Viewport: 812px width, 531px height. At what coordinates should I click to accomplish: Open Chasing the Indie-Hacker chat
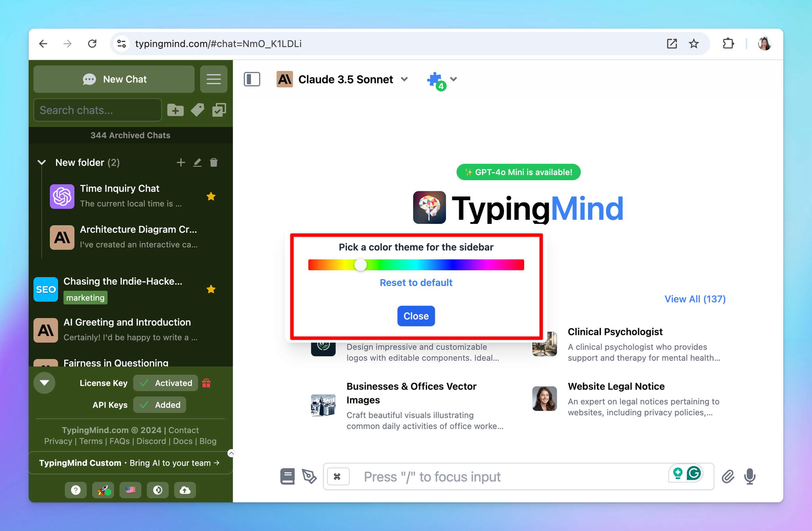(x=128, y=289)
